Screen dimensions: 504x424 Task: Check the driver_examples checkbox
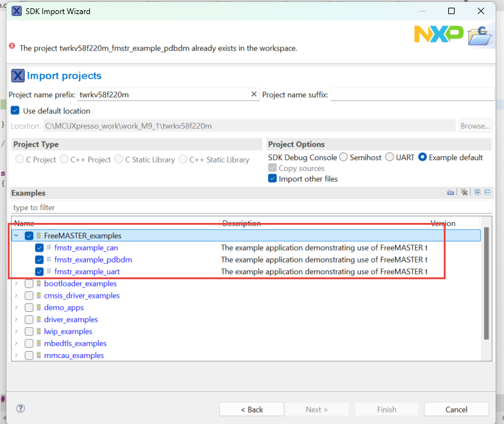tap(29, 320)
